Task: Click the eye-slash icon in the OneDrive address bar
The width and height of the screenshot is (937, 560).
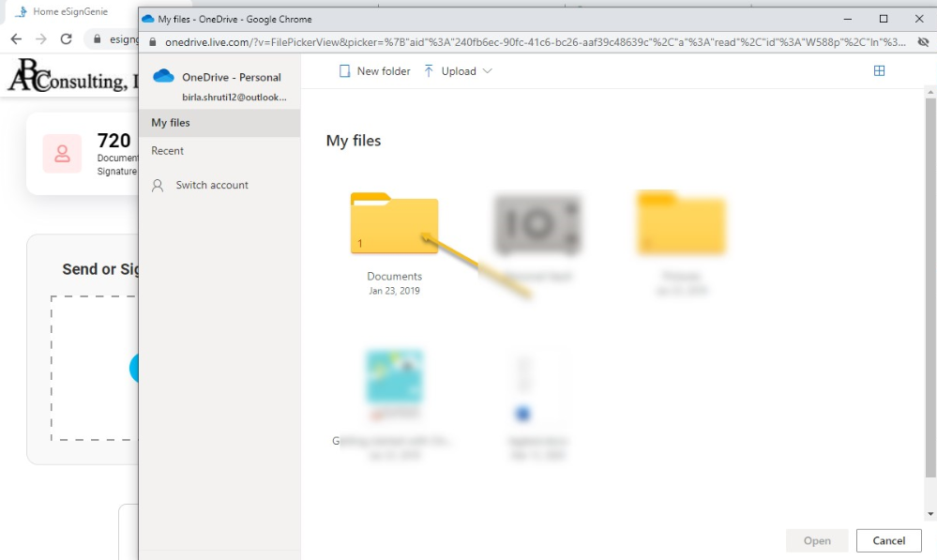Action: (x=923, y=42)
